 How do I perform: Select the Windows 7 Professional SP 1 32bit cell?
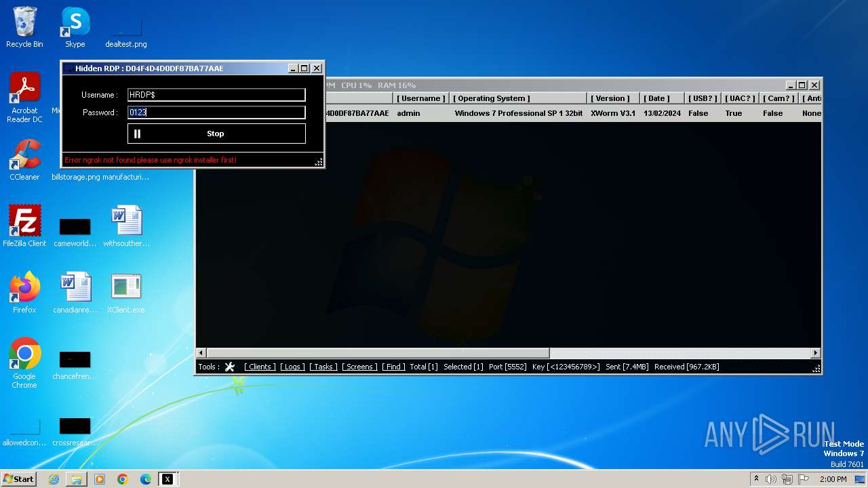tap(518, 113)
